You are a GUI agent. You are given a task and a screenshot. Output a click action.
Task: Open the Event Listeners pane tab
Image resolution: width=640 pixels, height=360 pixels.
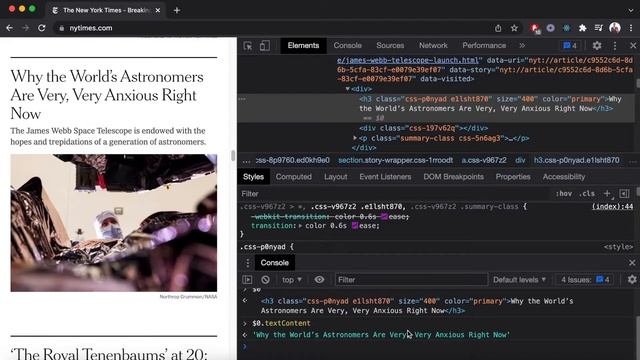click(385, 177)
